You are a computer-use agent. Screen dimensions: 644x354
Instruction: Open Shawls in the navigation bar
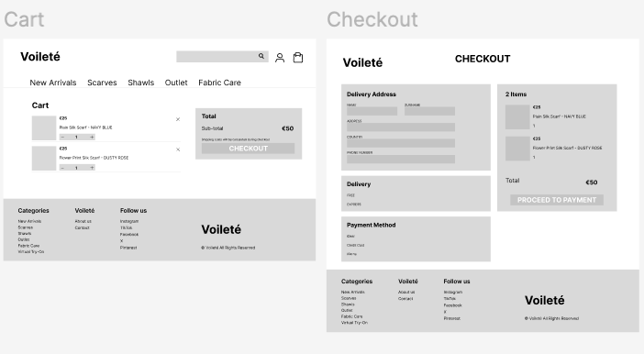click(x=141, y=83)
